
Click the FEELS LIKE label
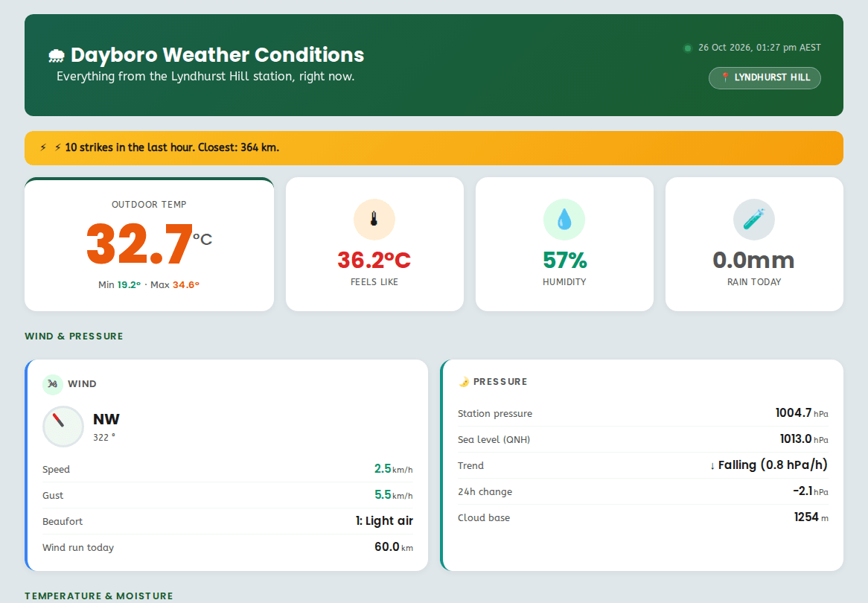click(x=374, y=282)
